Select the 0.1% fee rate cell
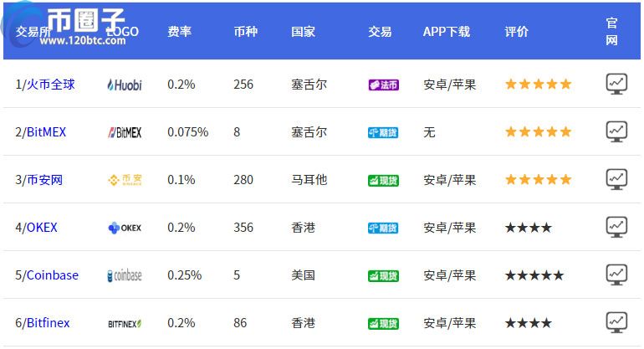This screenshot has height=349, width=644. click(181, 180)
